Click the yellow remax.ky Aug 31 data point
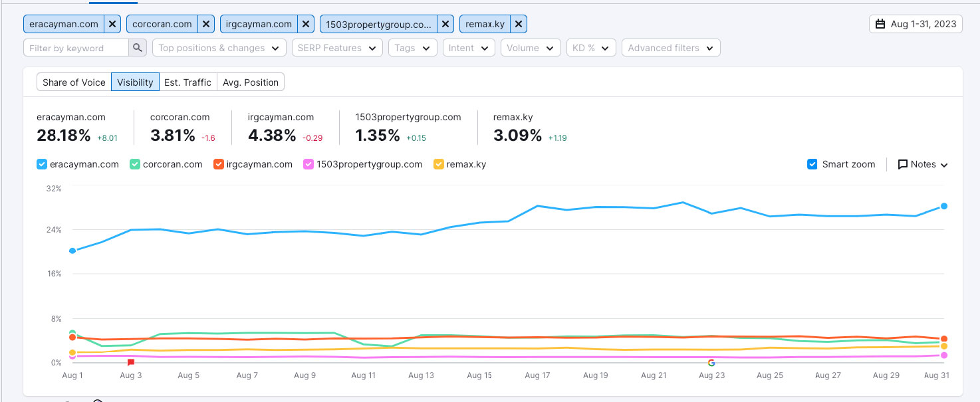The width and height of the screenshot is (980, 402). pos(944,346)
